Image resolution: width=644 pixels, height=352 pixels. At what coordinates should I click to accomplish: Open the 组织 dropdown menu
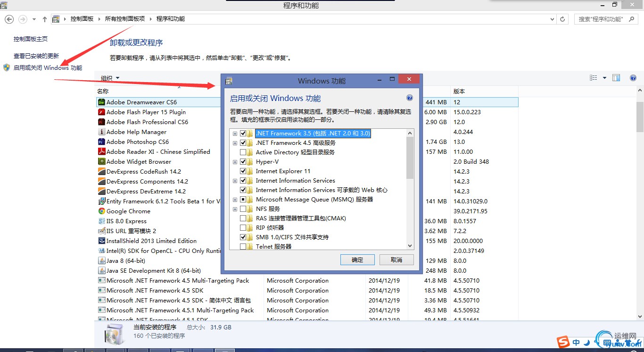coord(110,78)
